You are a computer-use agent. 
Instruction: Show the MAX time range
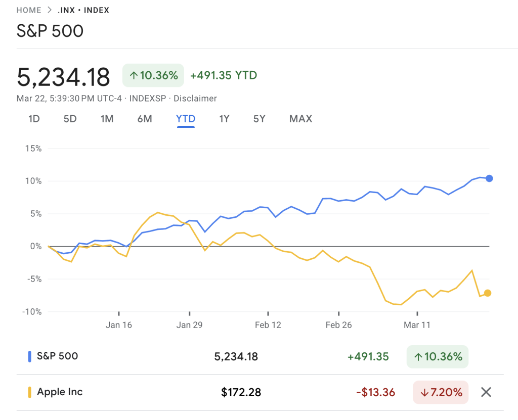coord(300,119)
